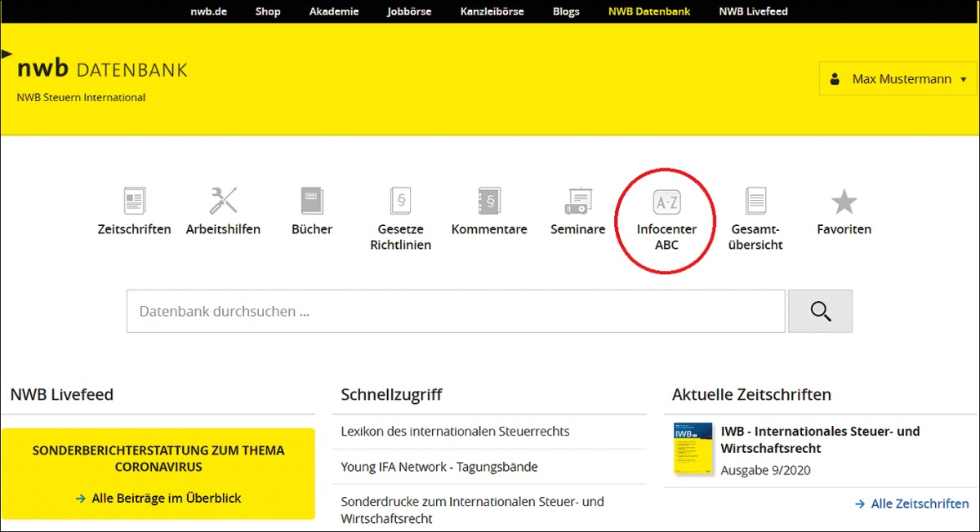
Task: Click the magnifying glass search button
Action: [820, 311]
